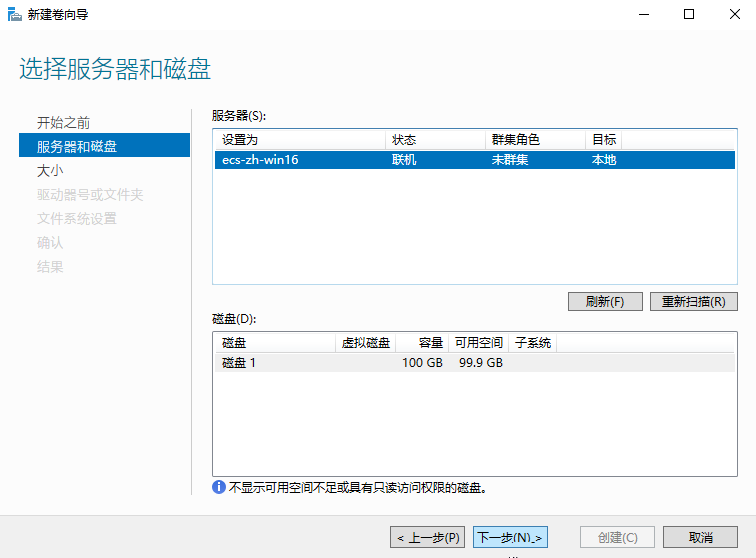
Task: Cancel the wizard with 取消 button
Action: [x=700, y=538]
